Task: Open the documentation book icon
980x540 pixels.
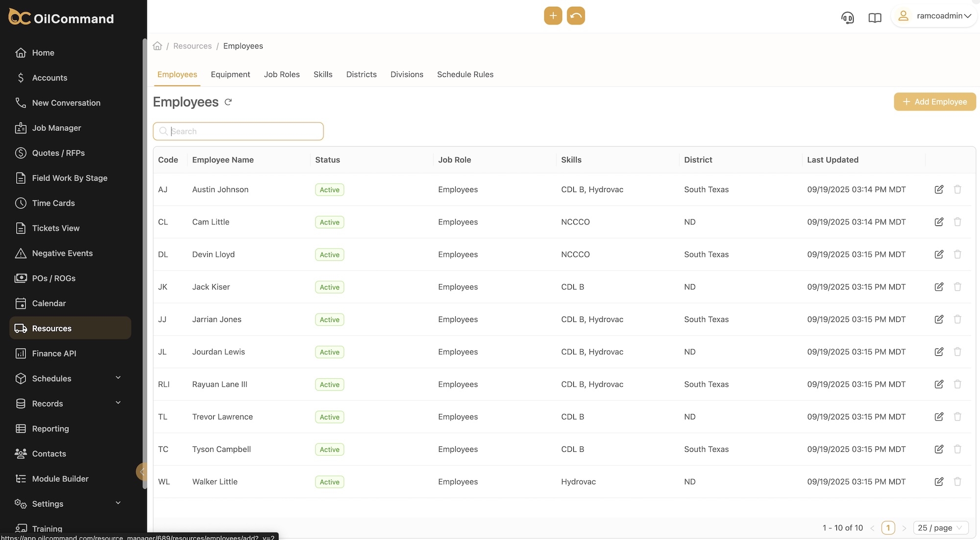Action: [x=875, y=18]
